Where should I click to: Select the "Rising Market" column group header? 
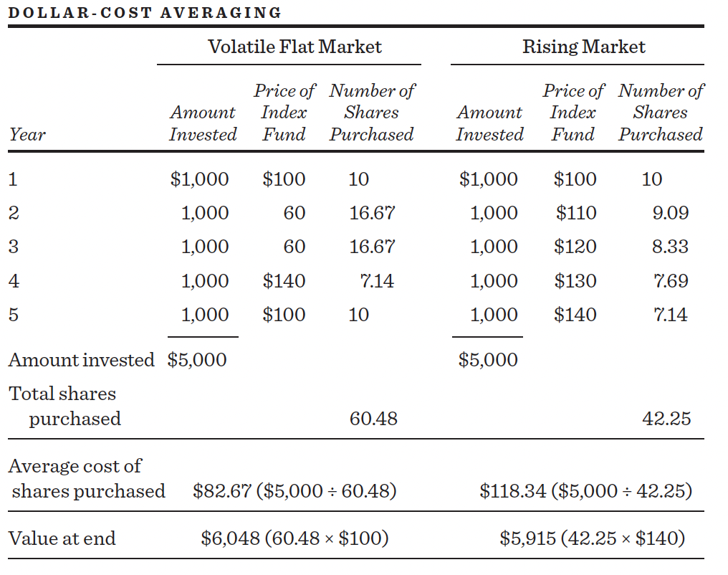pyautogui.click(x=583, y=47)
